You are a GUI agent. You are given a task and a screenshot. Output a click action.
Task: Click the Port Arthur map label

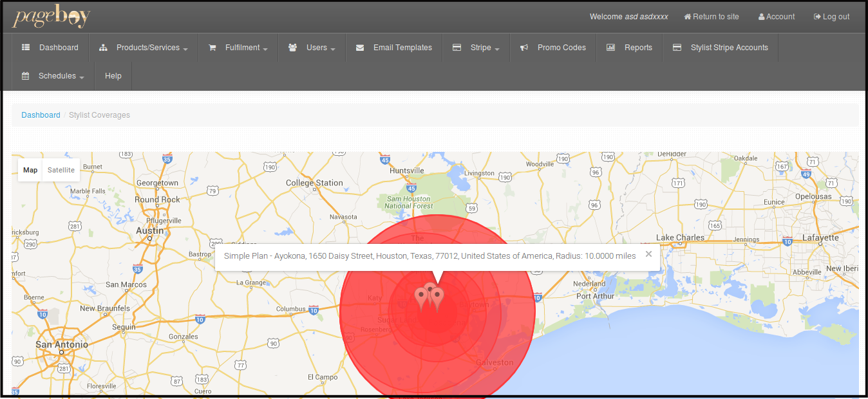(596, 296)
